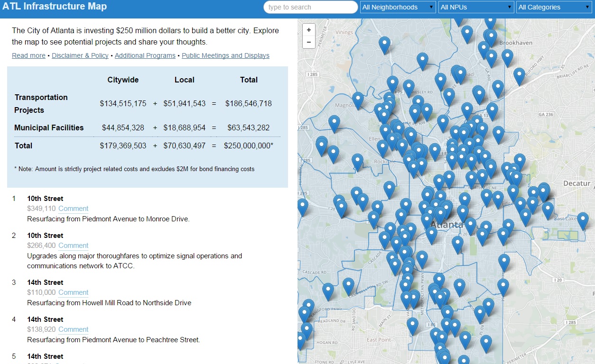Zoom in on the map

(309, 30)
